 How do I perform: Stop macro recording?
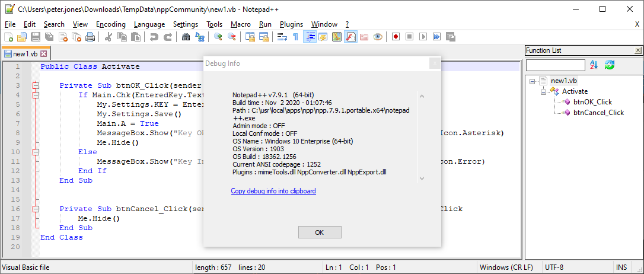click(x=409, y=37)
